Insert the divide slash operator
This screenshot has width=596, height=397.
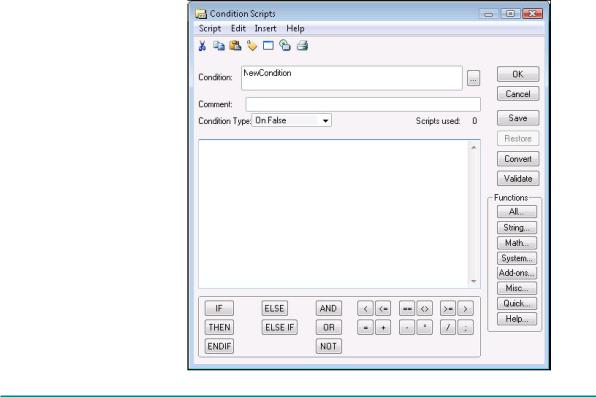[448, 328]
